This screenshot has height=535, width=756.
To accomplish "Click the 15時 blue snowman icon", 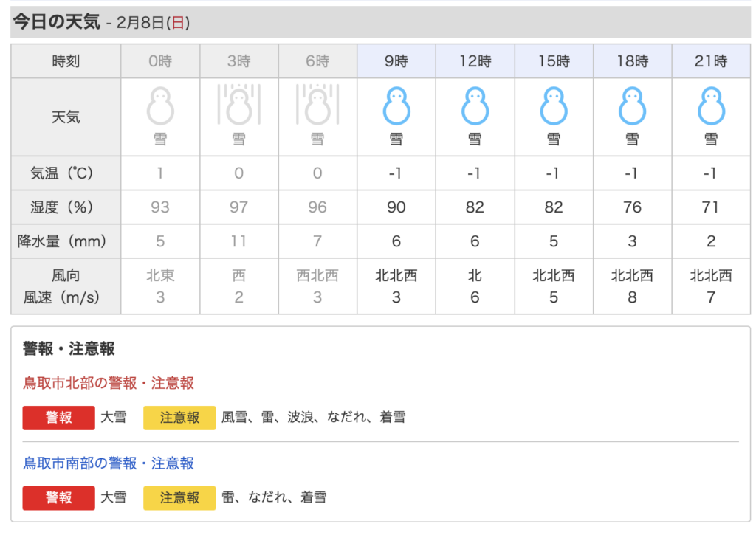I will pos(554,106).
